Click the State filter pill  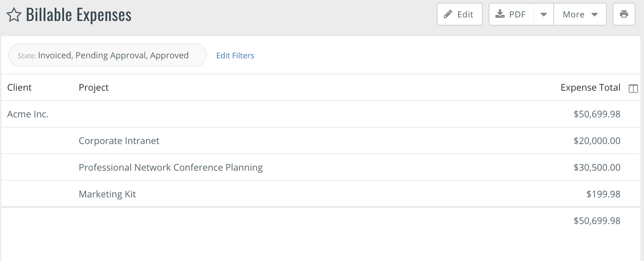(x=107, y=55)
